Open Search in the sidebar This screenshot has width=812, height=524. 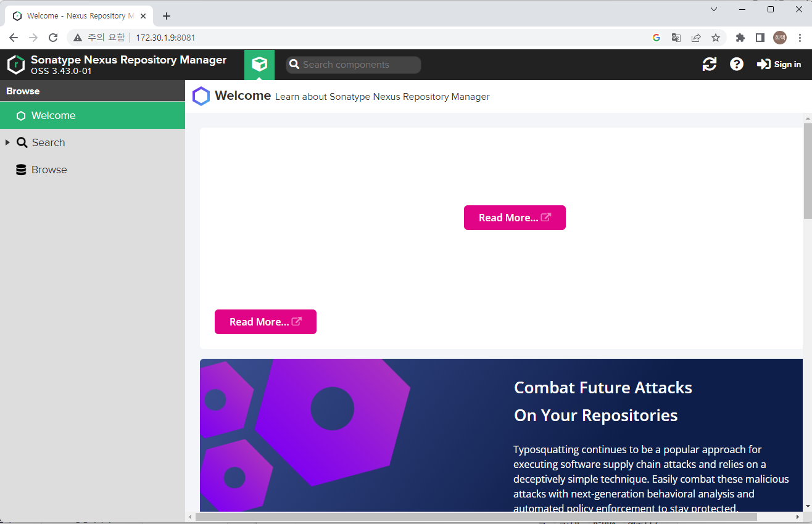48,142
